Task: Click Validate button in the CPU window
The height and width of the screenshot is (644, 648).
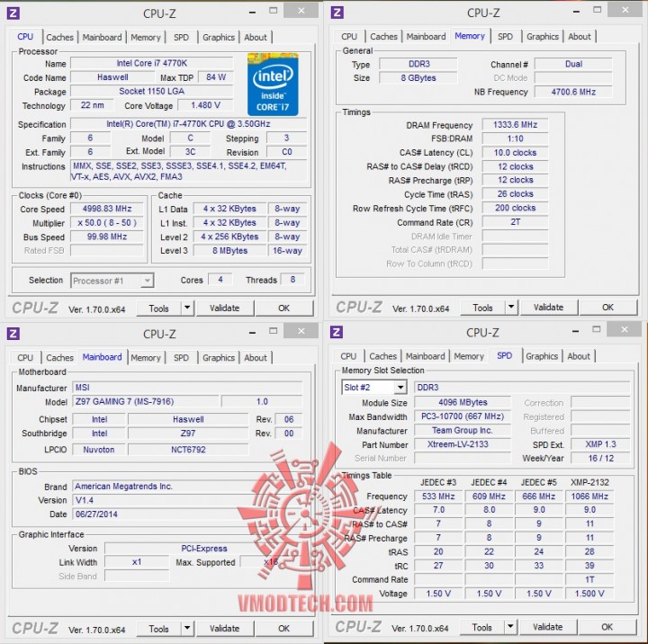Action: (x=224, y=309)
